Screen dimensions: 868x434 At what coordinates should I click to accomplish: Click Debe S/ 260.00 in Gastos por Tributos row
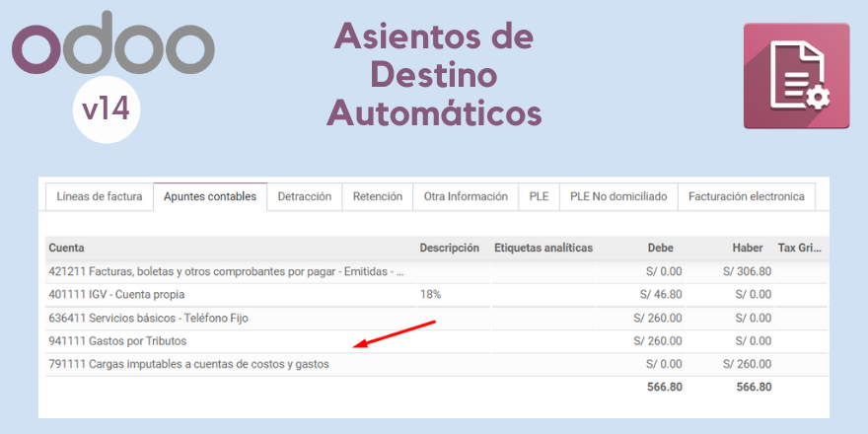658,341
